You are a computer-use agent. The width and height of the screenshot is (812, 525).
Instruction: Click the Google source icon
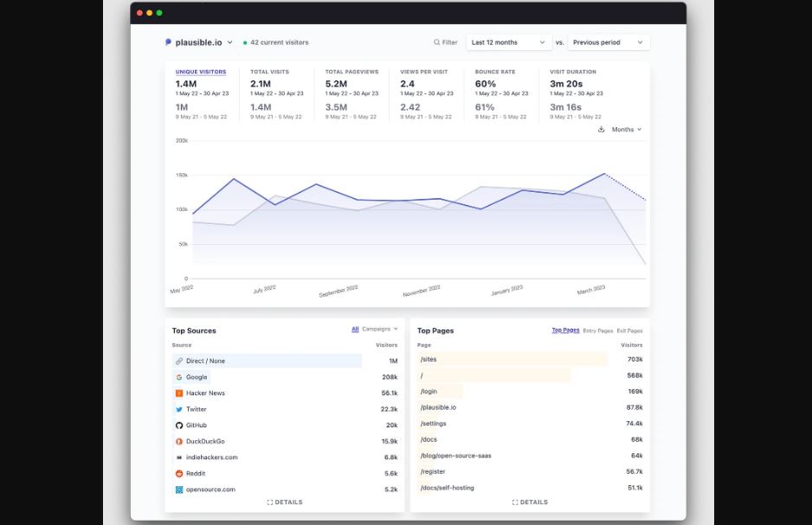179,377
